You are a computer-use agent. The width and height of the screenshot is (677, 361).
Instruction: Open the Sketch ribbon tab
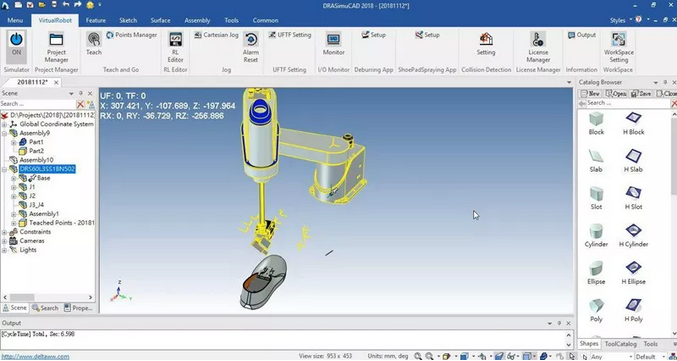pos(128,20)
